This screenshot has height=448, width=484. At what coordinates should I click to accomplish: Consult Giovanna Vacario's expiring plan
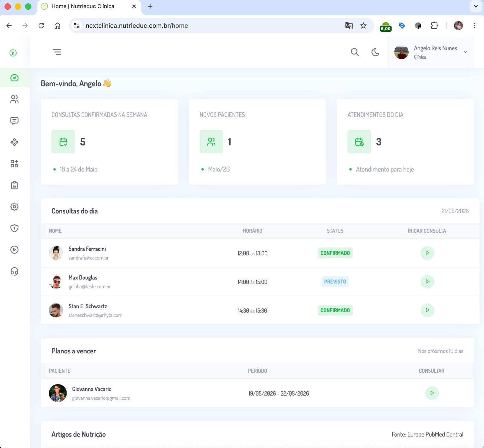(x=432, y=393)
